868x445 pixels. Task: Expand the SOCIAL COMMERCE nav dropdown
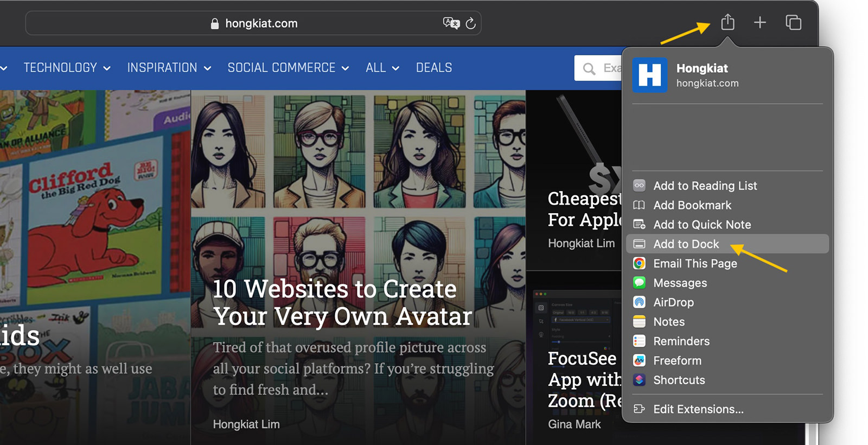point(288,68)
